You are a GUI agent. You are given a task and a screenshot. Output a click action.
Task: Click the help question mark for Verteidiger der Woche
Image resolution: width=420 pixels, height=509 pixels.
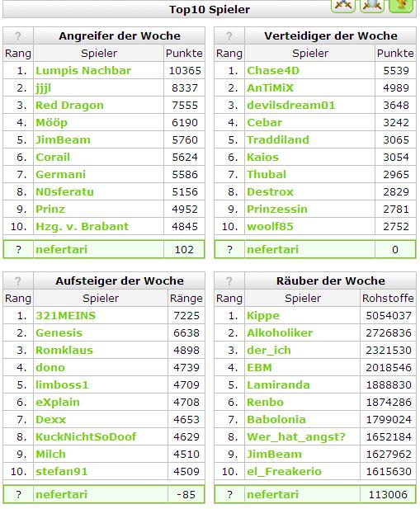tap(229, 36)
